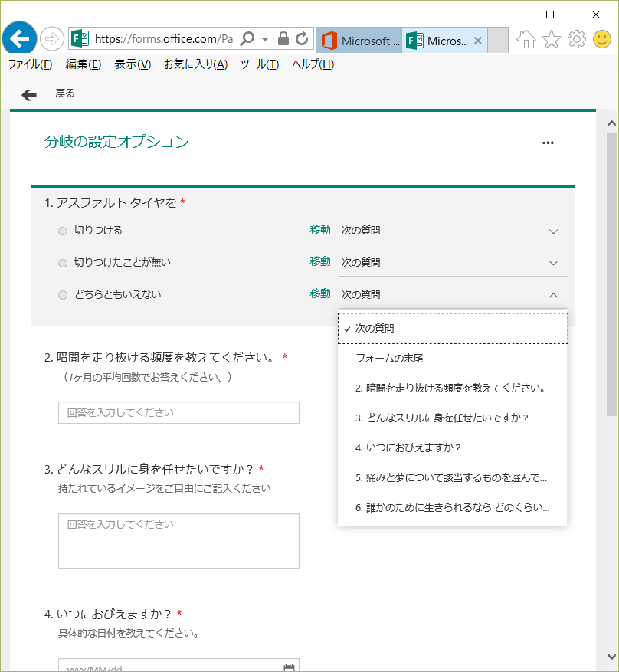Collapse the open どちらともいえない dropdown
Image resolution: width=619 pixels, height=672 pixels.
[553, 295]
